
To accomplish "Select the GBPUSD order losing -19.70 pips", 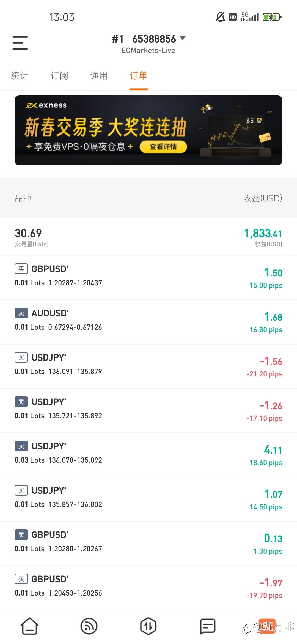I will tap(148, 588).
